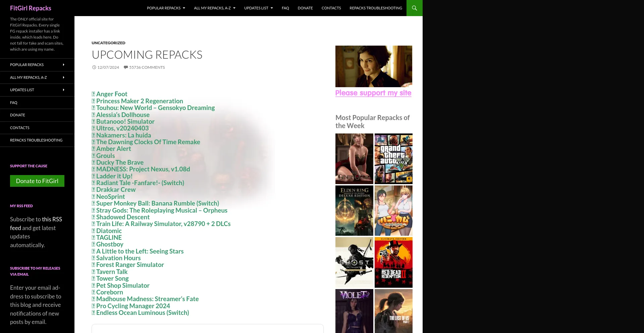Click 'Pro Cycling Manager 2024' entry
The width and height of the screenshot is (644, 333).
tap(133, 306)
